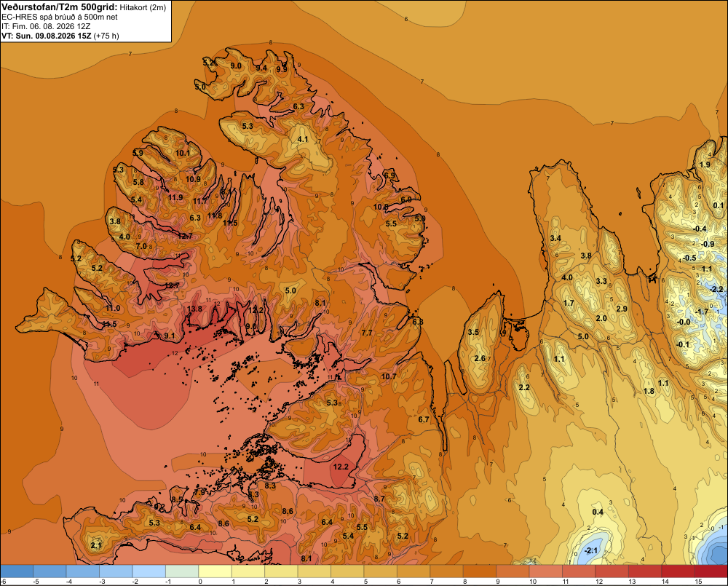Click the 0.4 temperature label
This screenshot has height=586, width=728.
(598, 512)
